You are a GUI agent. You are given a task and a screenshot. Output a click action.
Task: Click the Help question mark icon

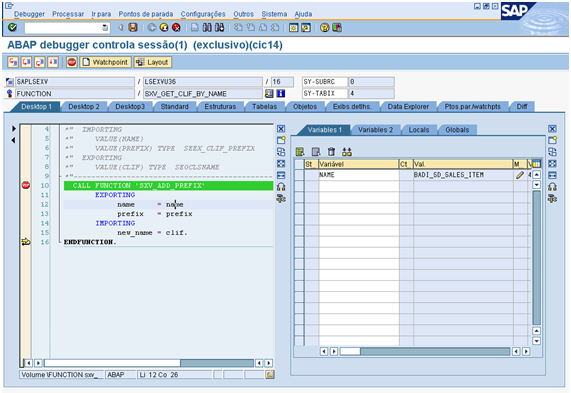click(x=324, y=27)
